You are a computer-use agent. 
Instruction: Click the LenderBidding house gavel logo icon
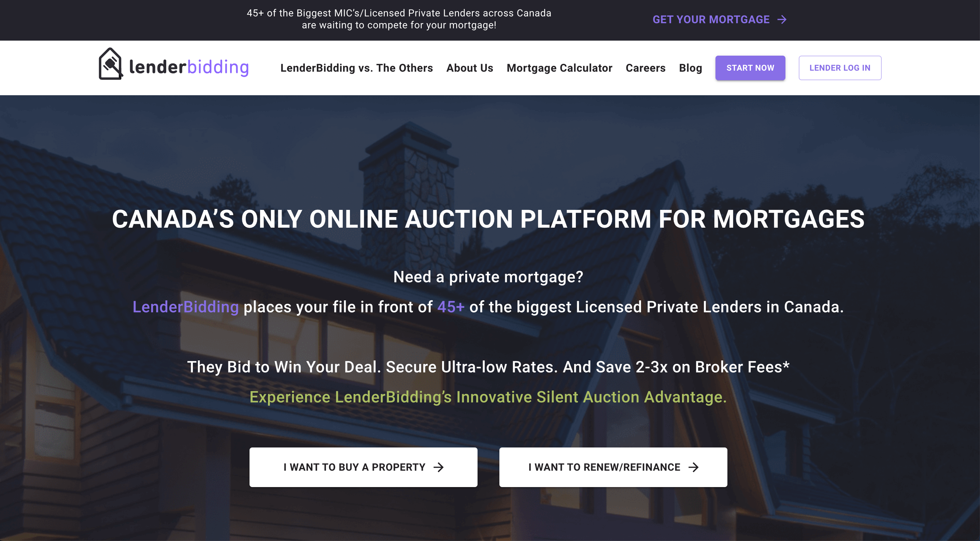(x=111, y=64)
